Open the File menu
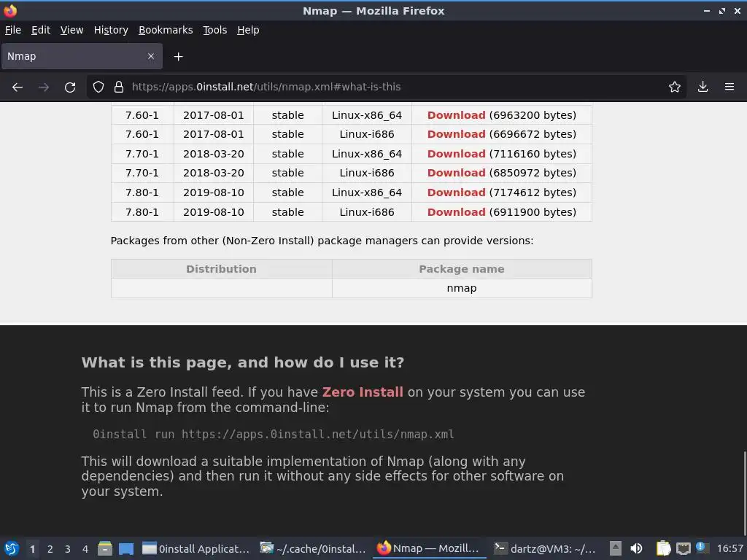747x560 pixels. point(13,30)
